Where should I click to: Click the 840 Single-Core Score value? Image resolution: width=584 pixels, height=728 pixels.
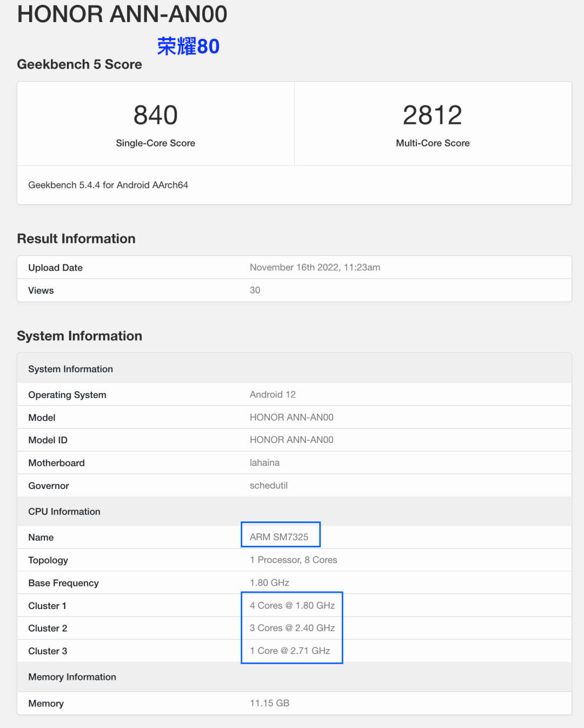tap(155, 115)
